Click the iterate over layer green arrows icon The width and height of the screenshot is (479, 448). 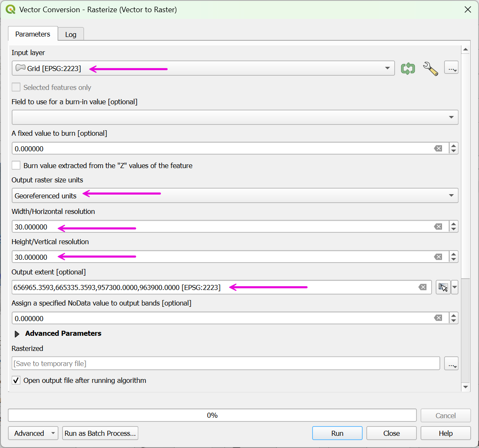tap(408, 68)
